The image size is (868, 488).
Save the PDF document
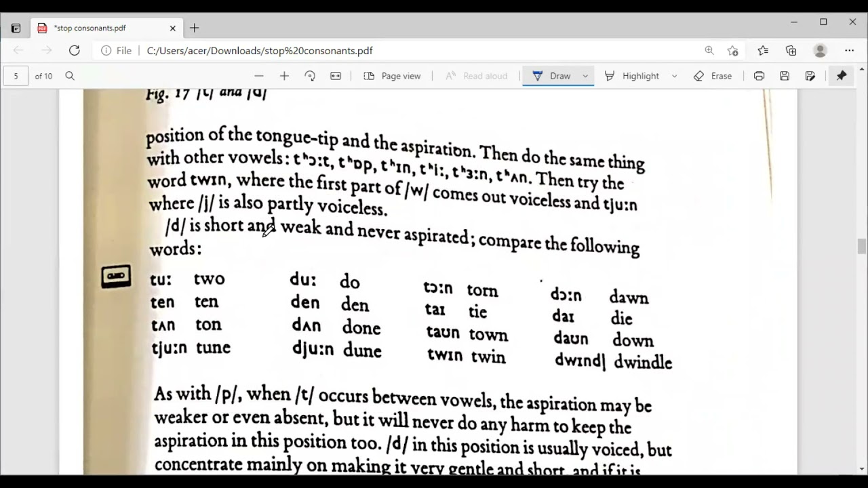pos(785,76)
